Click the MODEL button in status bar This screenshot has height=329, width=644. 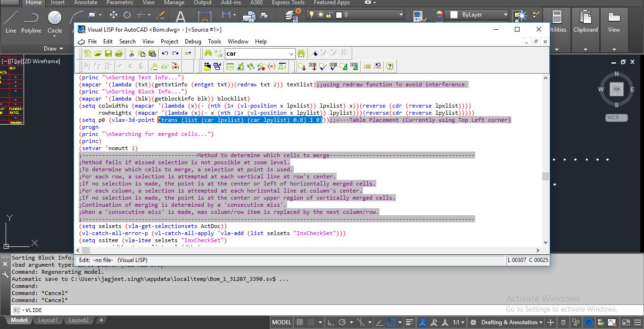(281, 322)
